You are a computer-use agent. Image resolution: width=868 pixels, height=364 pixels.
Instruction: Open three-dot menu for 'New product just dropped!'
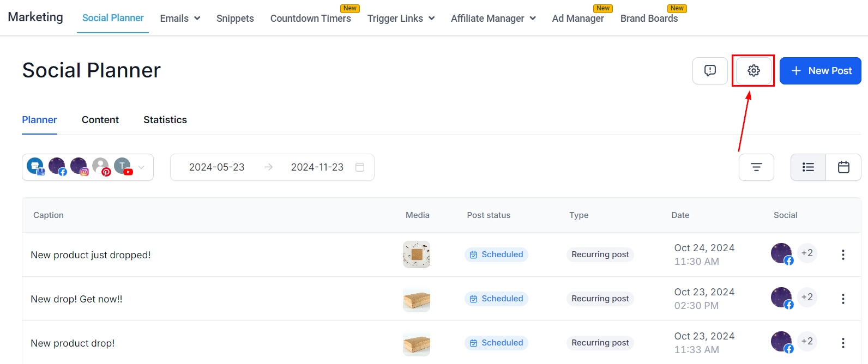[x=843, y=254]
